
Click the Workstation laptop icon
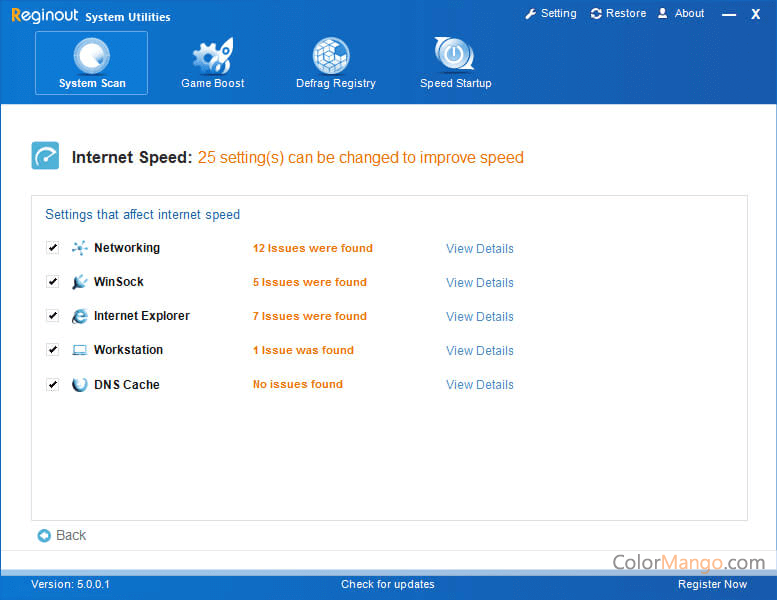[x=80, y=350]
